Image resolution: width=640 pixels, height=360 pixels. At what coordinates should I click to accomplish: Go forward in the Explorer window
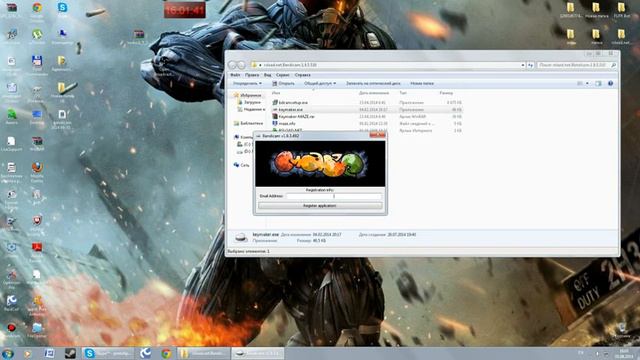(241, 65)
